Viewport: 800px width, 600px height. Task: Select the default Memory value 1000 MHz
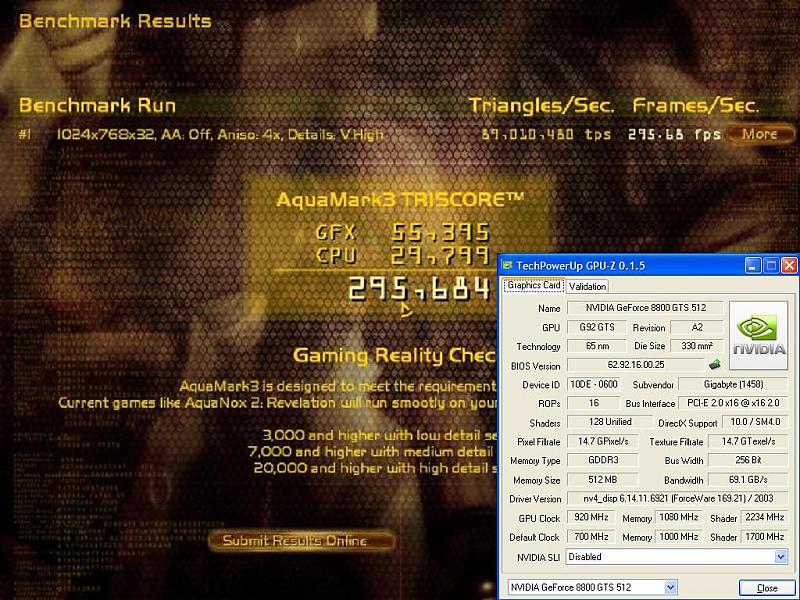[x=679, y=537]
